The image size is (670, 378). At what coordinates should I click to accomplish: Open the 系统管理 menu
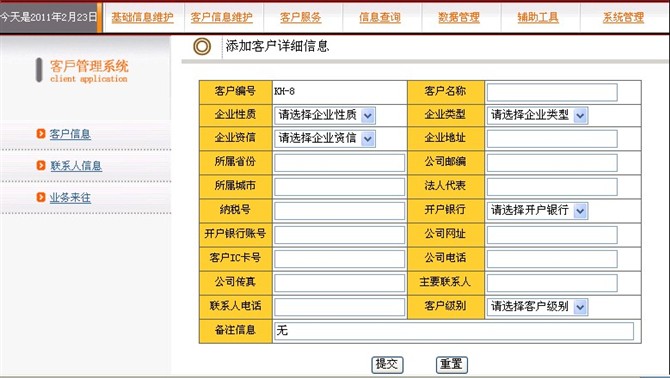pyautogui.click(x=623, y=18)
